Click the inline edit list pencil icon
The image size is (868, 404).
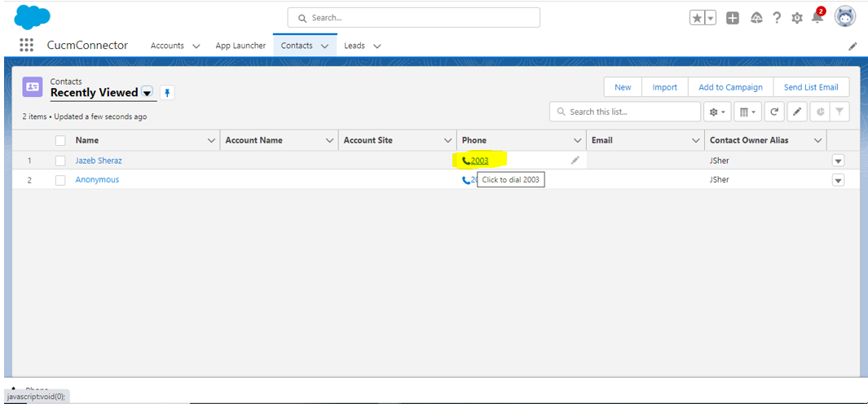[x=796, y=112]
